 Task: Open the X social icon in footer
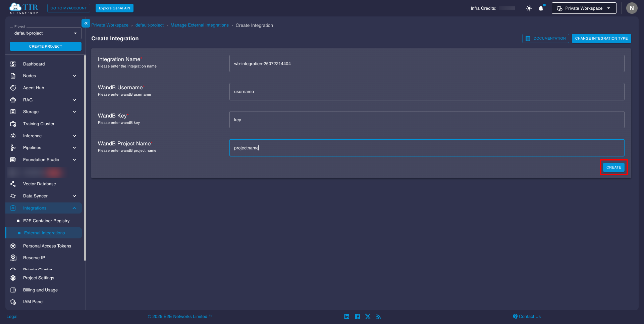[368, 317]
